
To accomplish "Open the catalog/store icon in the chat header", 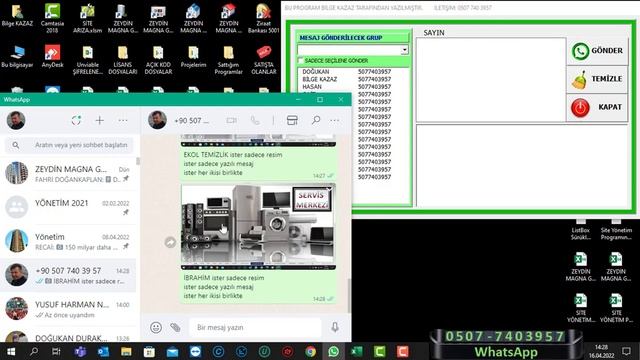I will pos(292,120).
